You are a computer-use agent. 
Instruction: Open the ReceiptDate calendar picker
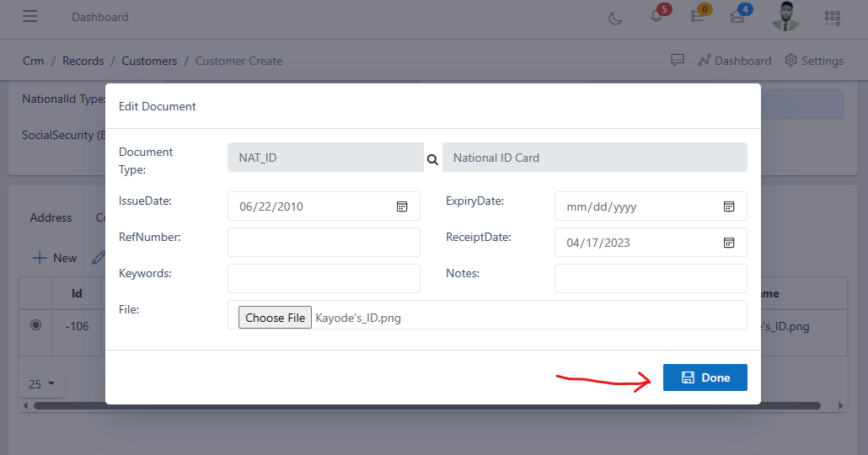click(729, 243)
